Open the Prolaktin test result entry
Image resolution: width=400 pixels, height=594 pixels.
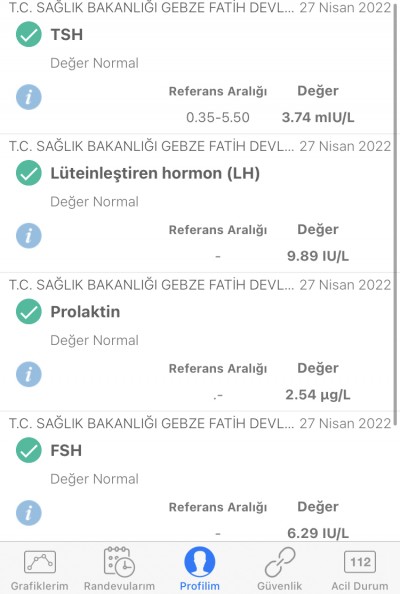pos(85,312)
